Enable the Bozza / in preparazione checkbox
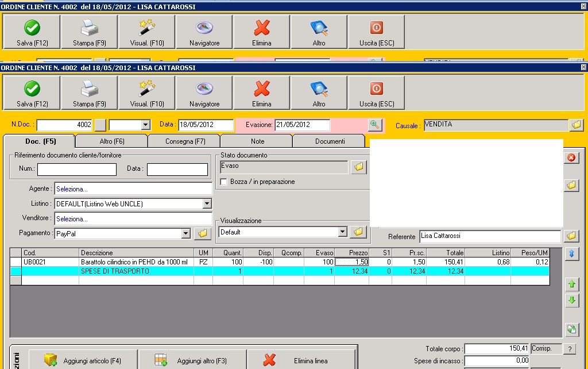Viewport: 588px width, 369px height. point(225,182)
